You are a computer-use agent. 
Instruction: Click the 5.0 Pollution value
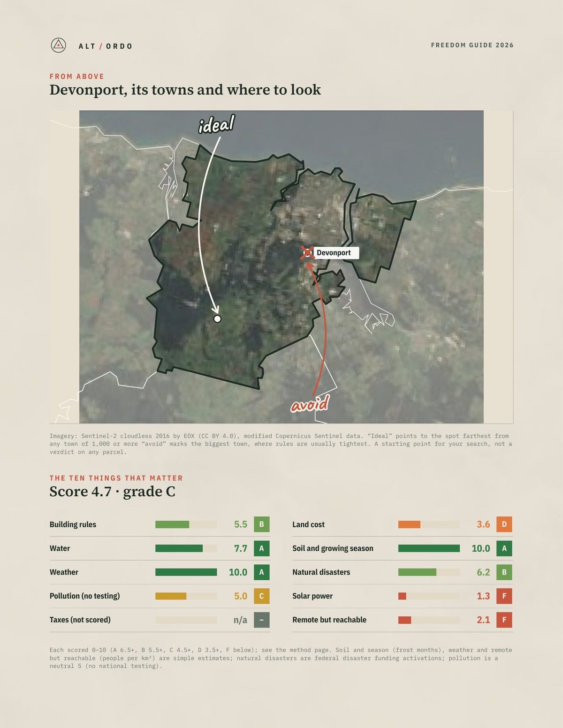241,596
